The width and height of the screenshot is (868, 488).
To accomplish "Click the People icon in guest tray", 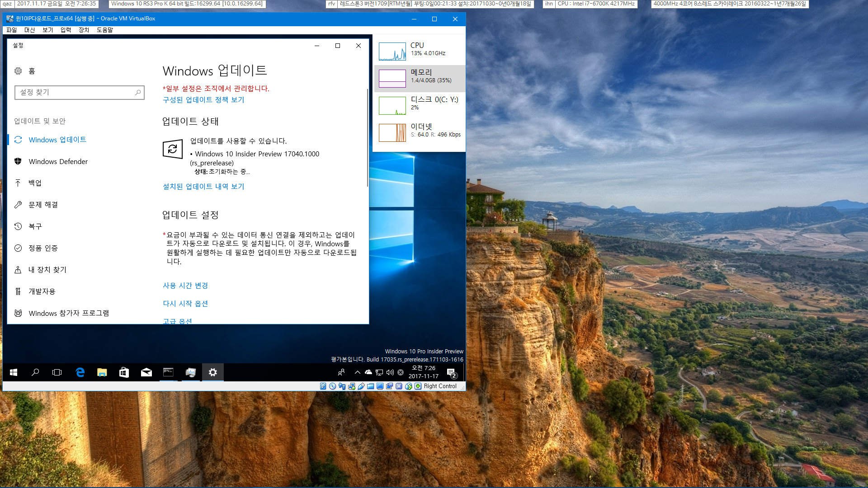I will [341, 372].
